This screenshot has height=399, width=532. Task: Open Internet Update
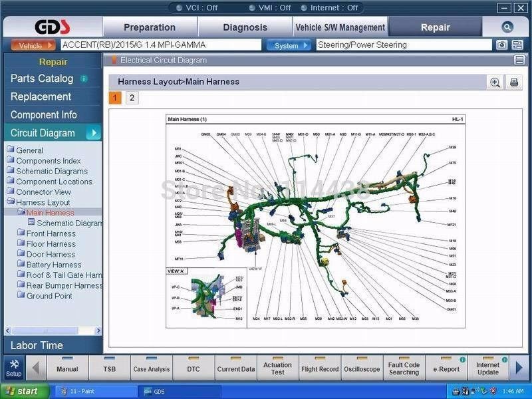tap(488, 368)
